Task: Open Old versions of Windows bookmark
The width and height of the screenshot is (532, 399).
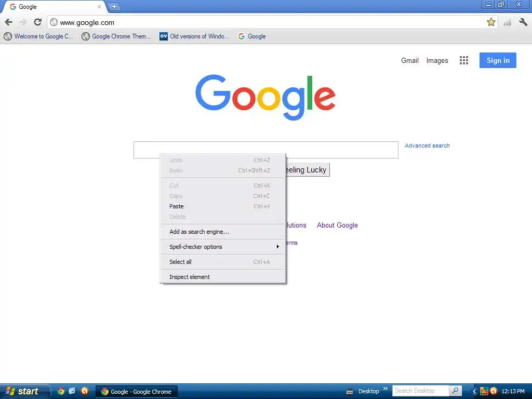Action: point(194,36)
